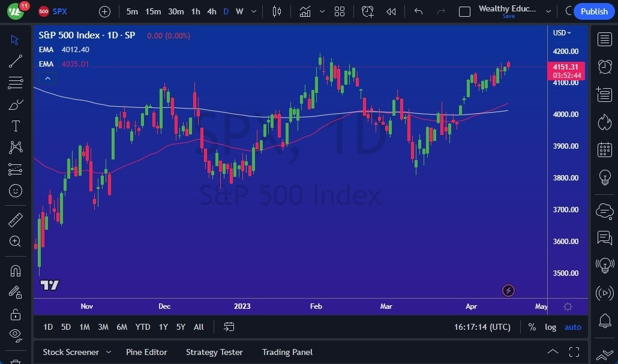The height and width of the screenshot is (364, 618).
Task: Open the Watchlist panel
Action: pyautogui.click(x=605, y=40)
